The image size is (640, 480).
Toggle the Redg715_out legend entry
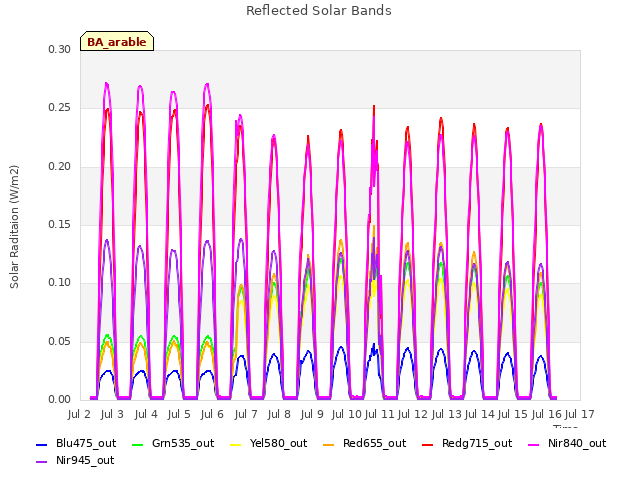point(467,444)
